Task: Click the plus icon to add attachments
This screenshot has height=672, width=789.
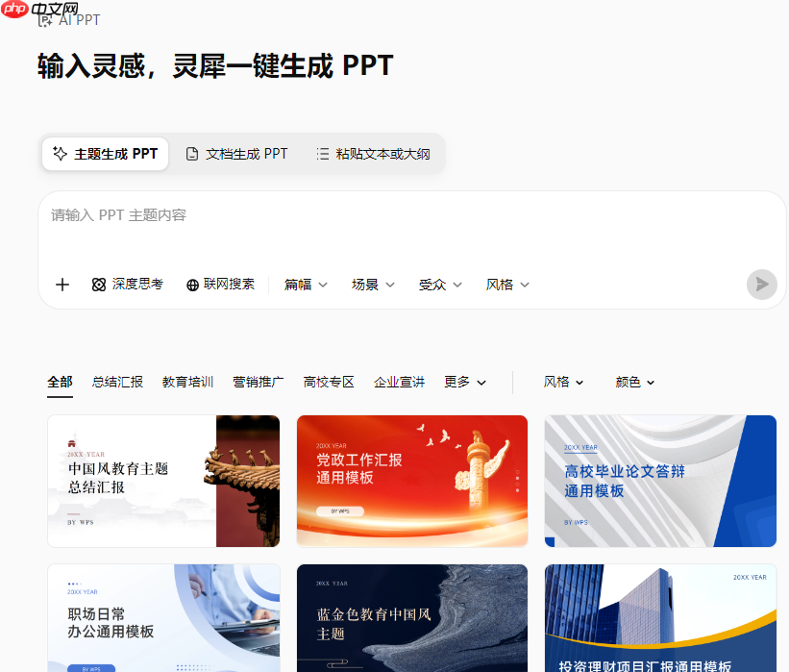Action: pos(62,285)
